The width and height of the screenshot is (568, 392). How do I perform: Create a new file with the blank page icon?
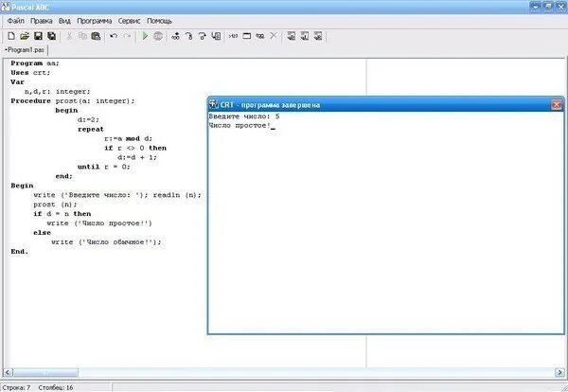pyautogui.click(x=11, y=36)
